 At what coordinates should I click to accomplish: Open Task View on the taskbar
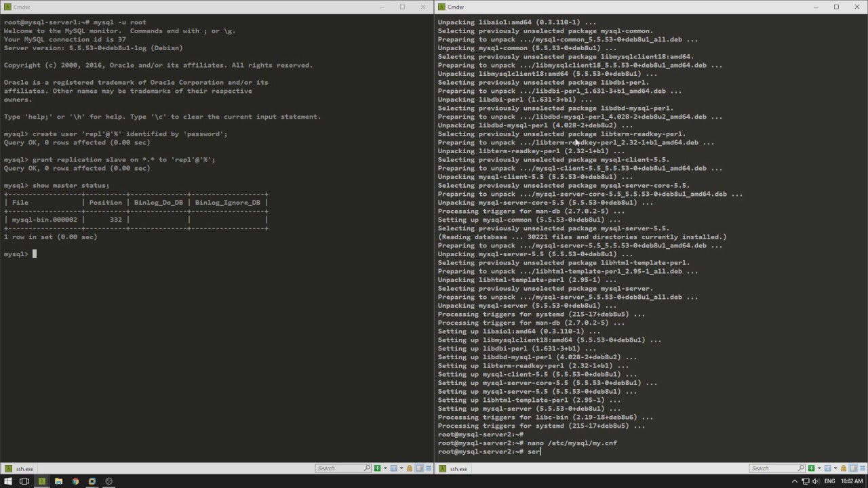click(x=24, y=481)
